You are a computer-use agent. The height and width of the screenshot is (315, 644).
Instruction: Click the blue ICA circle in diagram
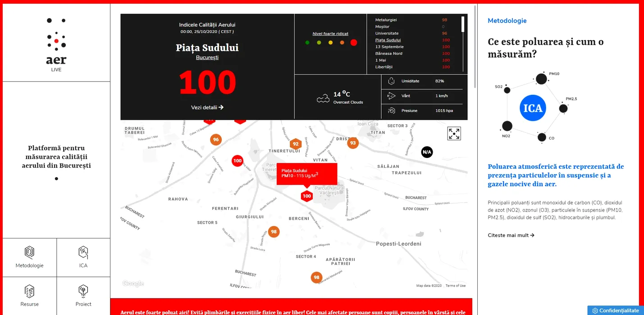pyautogui.click(x=533, y=108)
